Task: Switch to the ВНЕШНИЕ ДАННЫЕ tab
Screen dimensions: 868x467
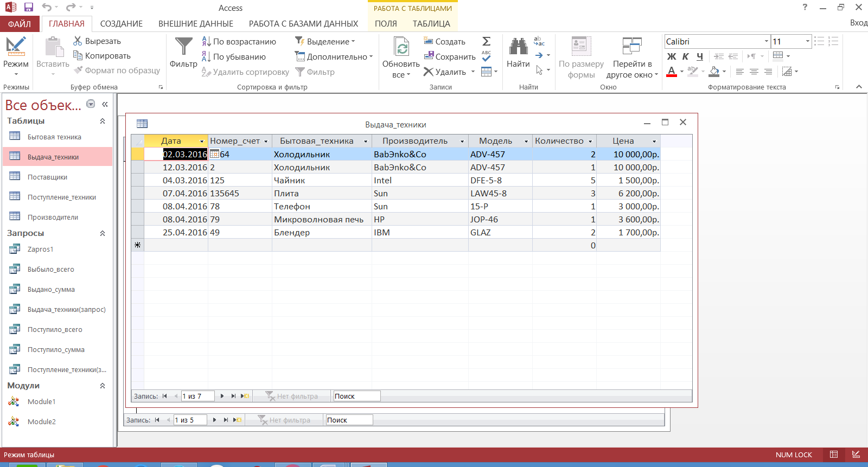Action: [196, 24]
